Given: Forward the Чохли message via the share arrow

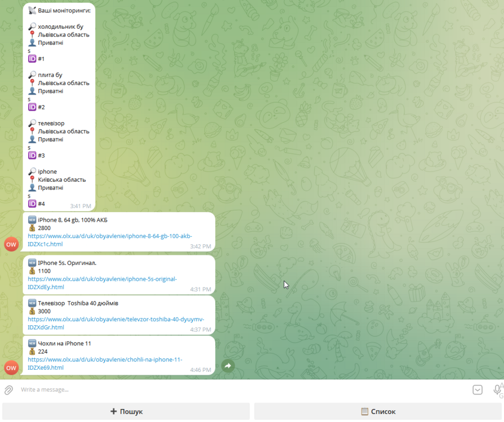Looking at the screenshot, I should coord(228,366).
